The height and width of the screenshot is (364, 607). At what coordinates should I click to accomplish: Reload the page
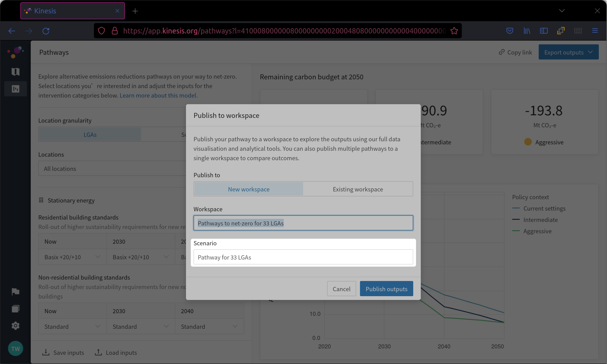click(46, 31)
